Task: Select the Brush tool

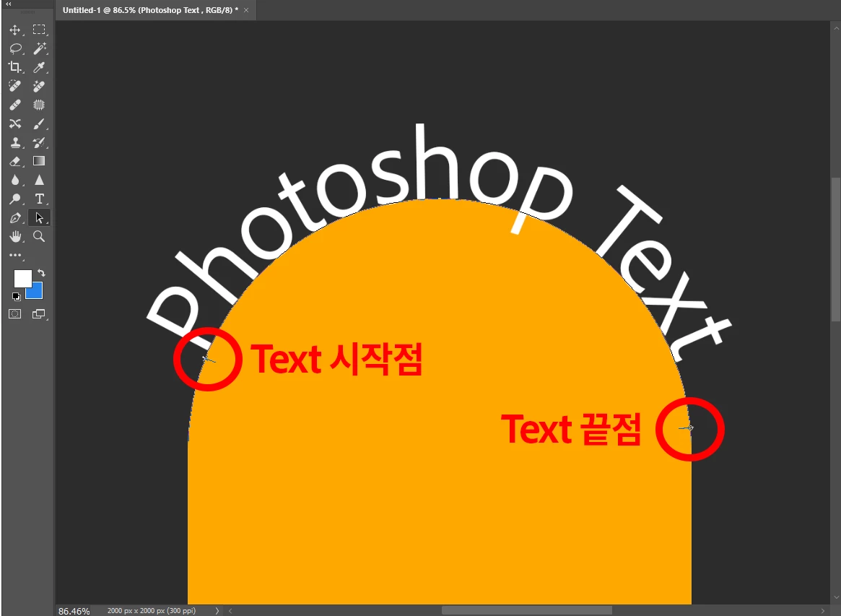Action: pyautogui.click(x=38, y=123)
